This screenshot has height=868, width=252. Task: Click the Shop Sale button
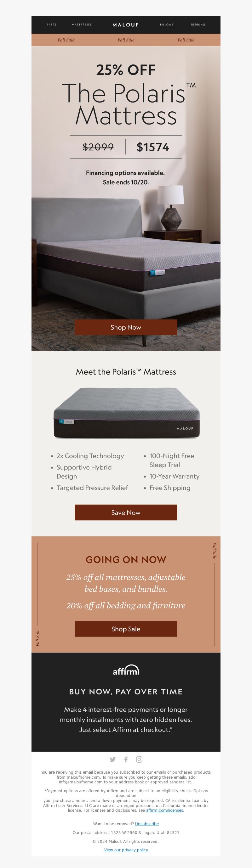[x=126, y=629]
